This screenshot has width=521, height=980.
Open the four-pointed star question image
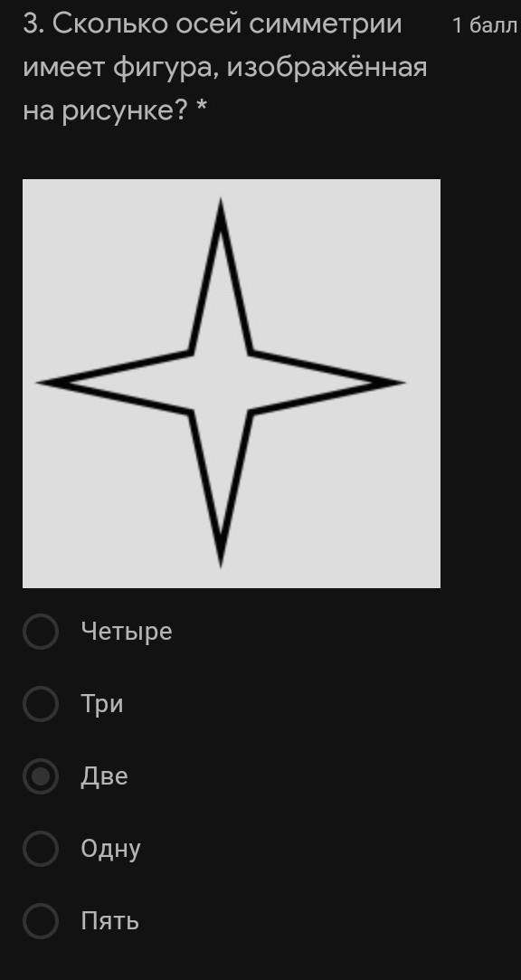tap(232, 383)
